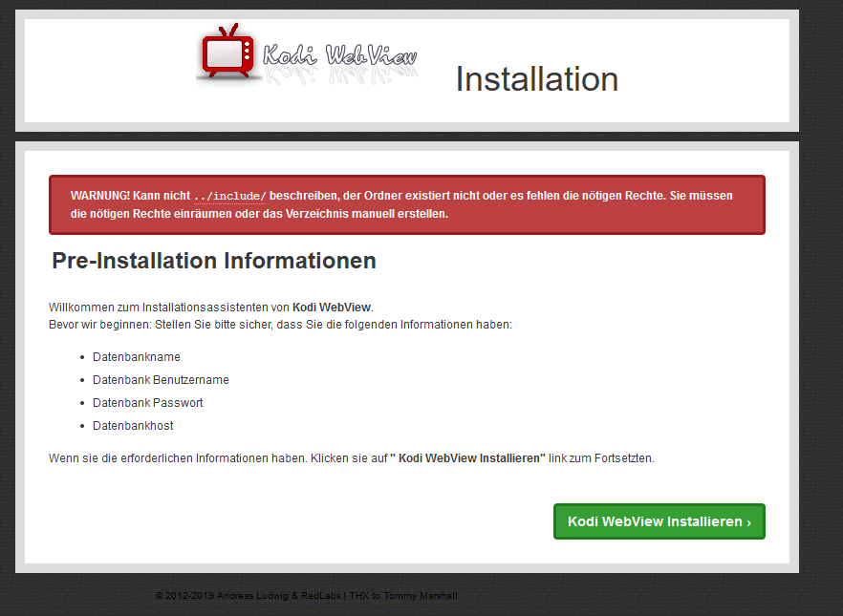The width and height of the screenshot is (843, 616).
Task: Click the ../include/ path in warning
Action: [x=230, y=196]
